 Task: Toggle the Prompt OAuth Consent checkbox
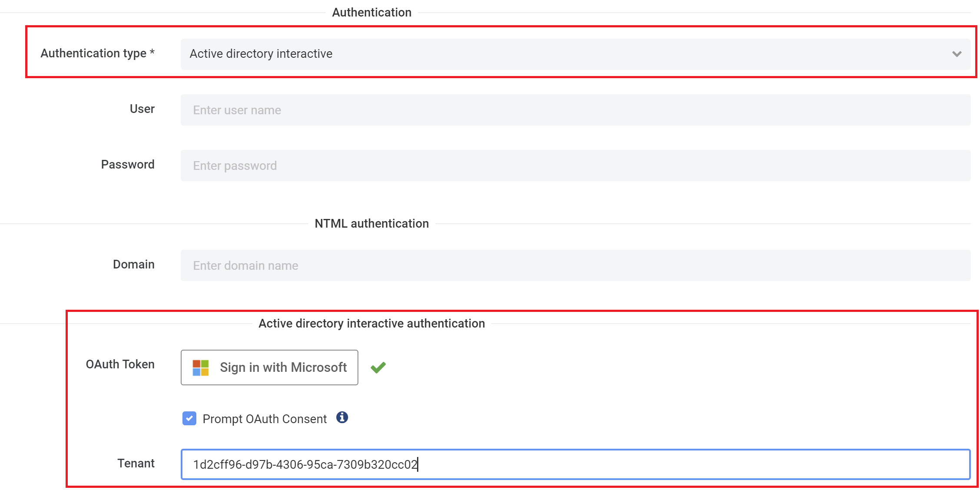tap(189, 418)
